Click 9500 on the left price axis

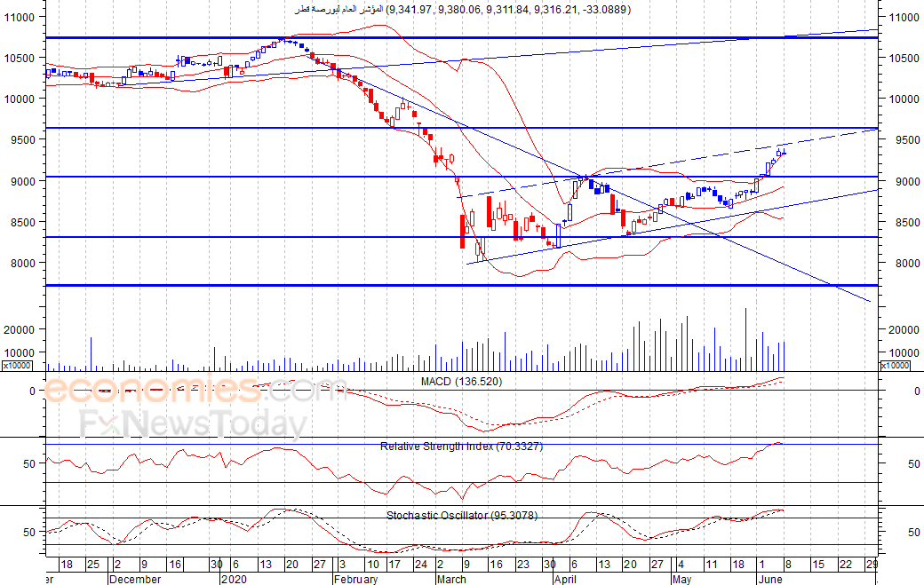[23, 140]
